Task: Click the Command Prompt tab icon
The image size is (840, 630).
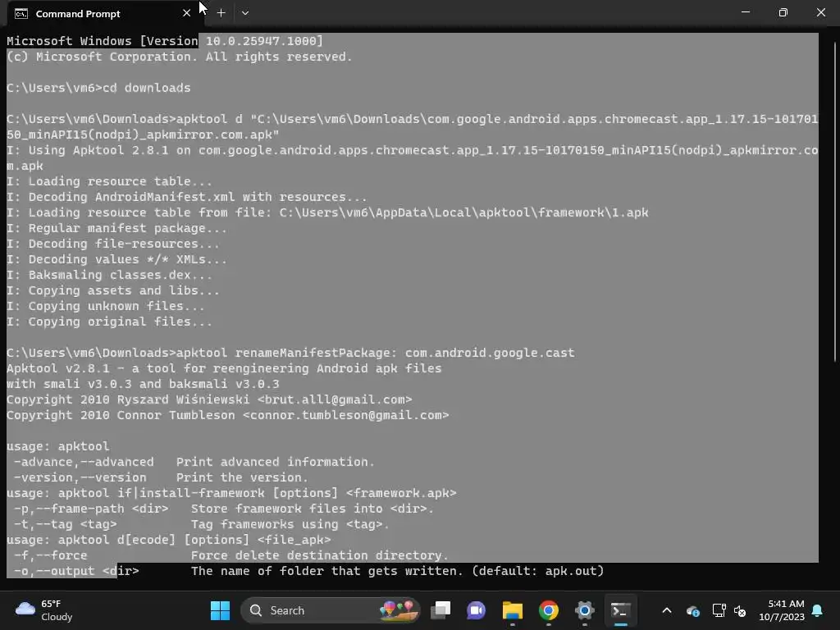Action: tap(21, 14)
